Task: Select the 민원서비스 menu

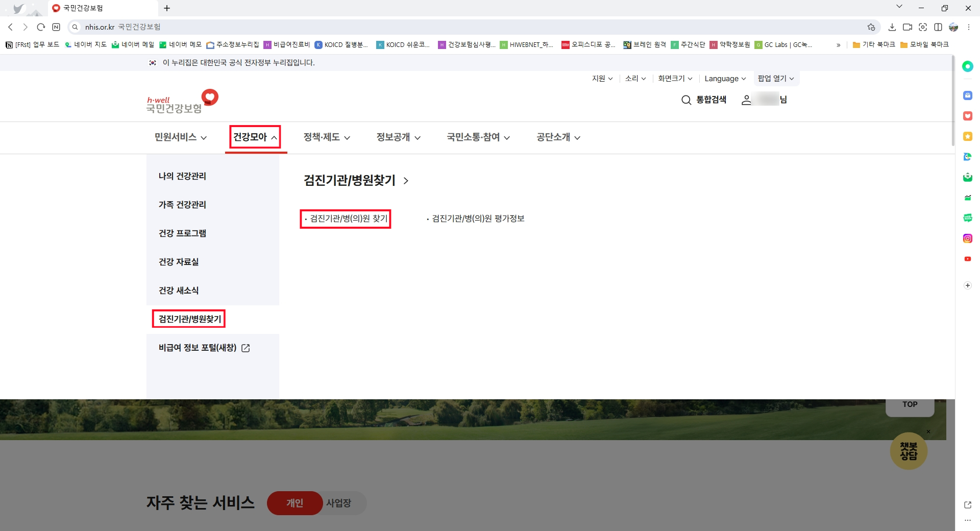Action: 176,137
